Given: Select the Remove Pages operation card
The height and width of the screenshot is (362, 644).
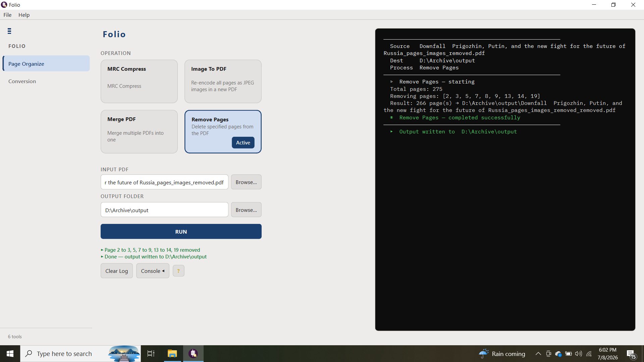Looking at the screenshot, I should point(223,132).
